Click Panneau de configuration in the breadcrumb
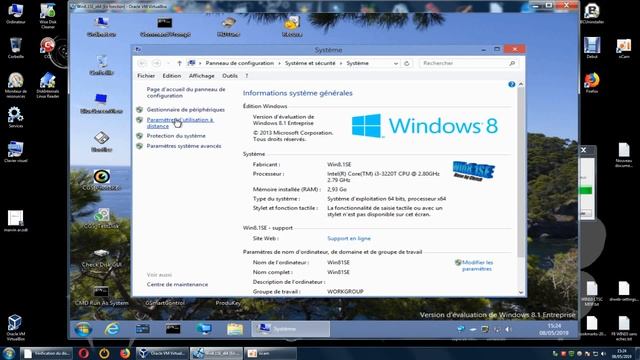Viewport: 640px width, 360px height. point(240,63)
